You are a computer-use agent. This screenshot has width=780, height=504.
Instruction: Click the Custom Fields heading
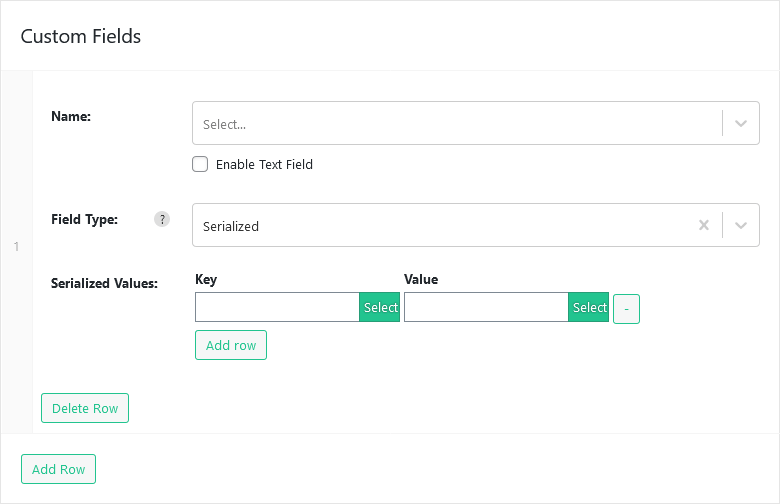point(81,36)
